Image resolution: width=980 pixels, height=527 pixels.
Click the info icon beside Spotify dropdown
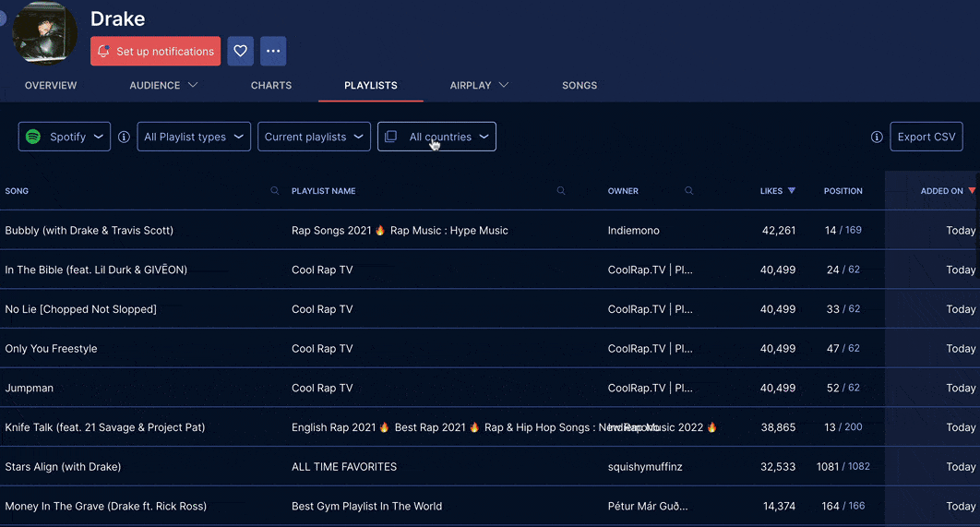[x=124, y=137]
